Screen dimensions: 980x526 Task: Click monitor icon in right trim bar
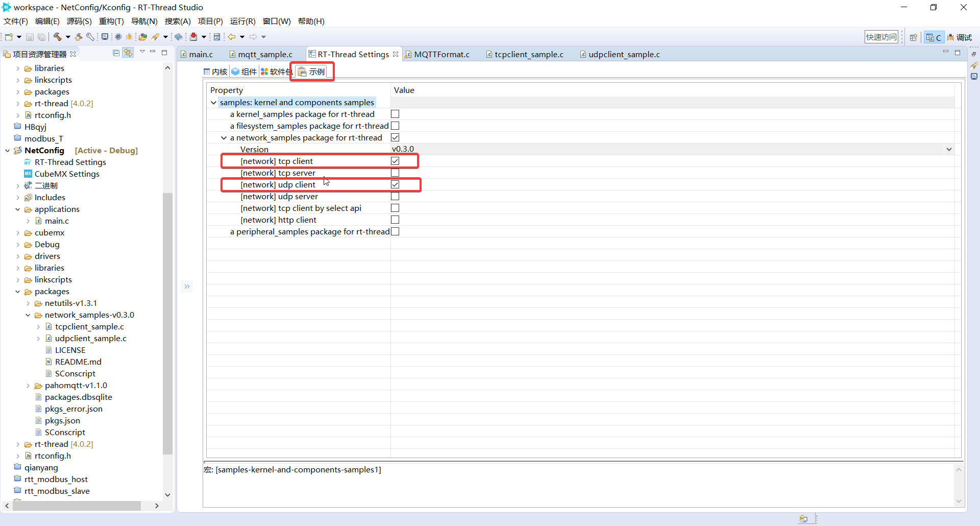974,77
